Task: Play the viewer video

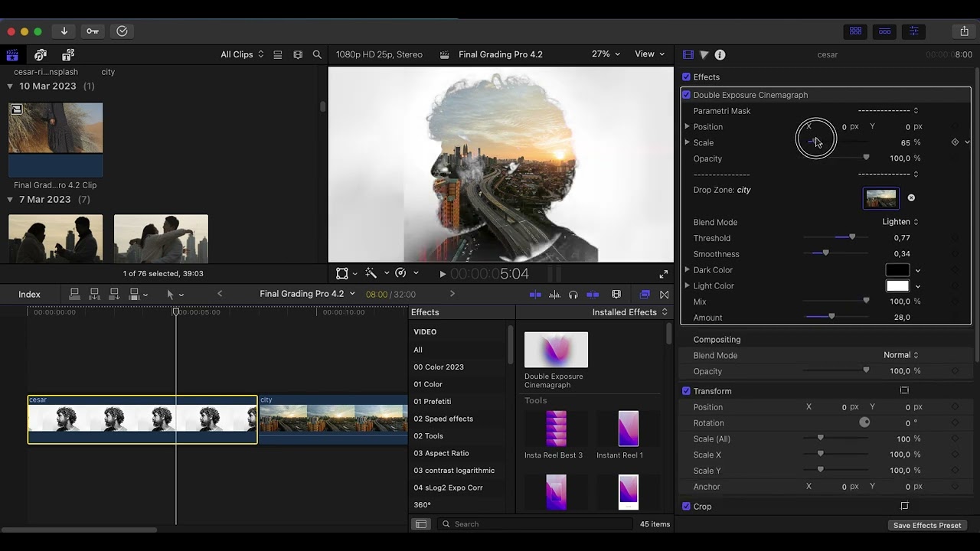Action: pyautogui.click(x=443, y=274)
